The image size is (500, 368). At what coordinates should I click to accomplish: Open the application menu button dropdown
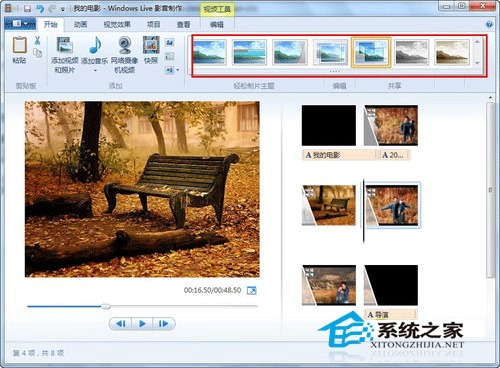pos(20,24)
